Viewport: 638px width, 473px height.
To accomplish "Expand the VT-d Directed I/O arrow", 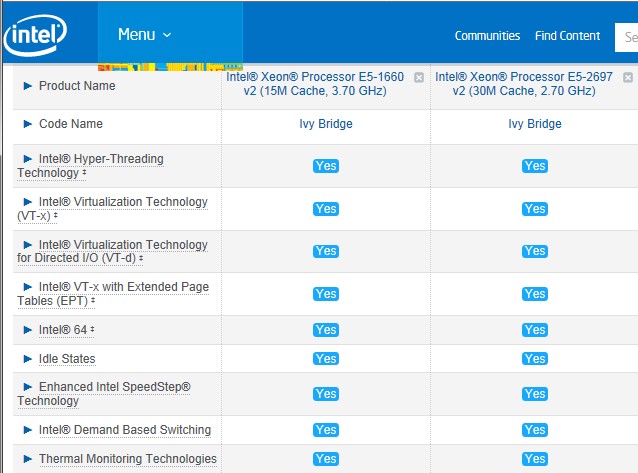I will coord(28,245).
